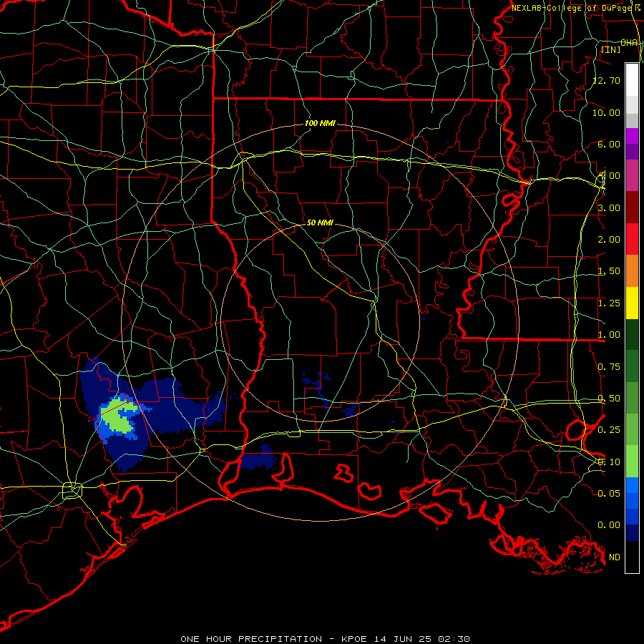The image size is (644, 644).
Task: Click the orange swatch in the precipitation legend
Action: click(632, 270)
